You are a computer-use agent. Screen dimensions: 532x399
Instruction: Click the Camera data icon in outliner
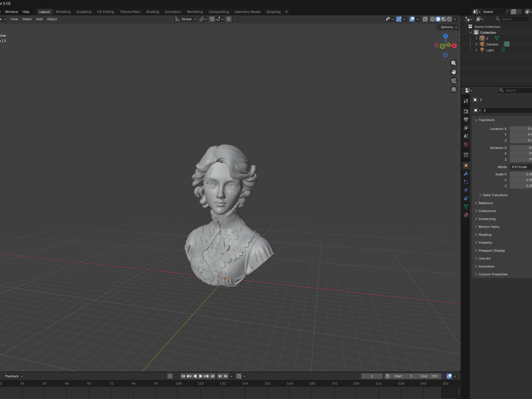click(506, 44)
